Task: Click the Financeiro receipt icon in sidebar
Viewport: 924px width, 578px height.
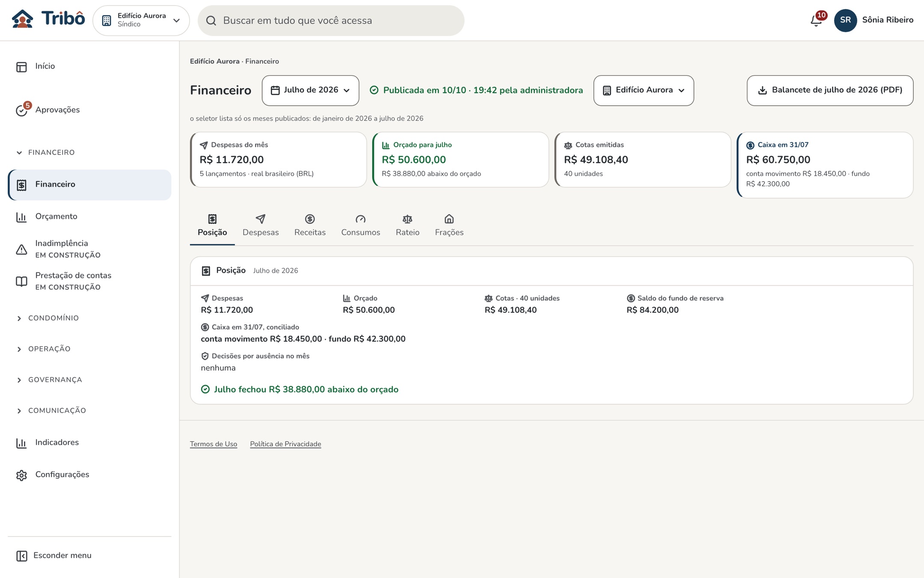Action: point(21,185)
